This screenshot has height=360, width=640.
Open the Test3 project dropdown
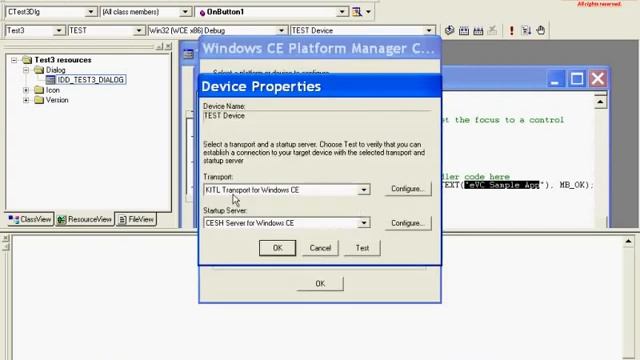point(59,30)
